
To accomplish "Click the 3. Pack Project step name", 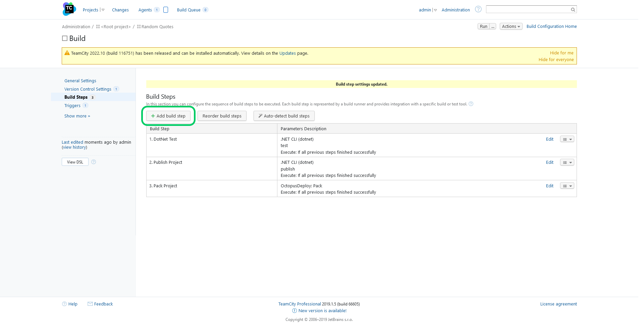I will click(x=163, y=186).
